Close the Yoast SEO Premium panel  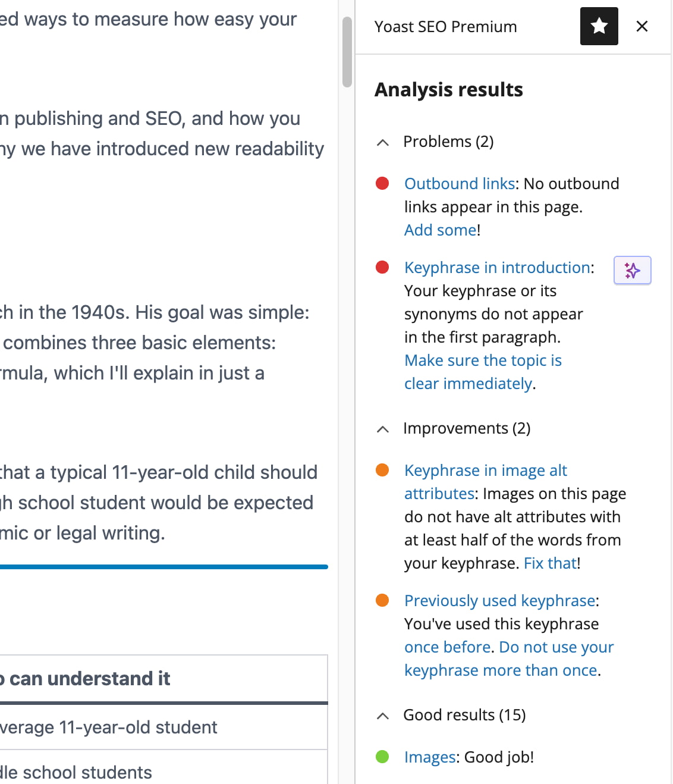(x=642, y=26)
